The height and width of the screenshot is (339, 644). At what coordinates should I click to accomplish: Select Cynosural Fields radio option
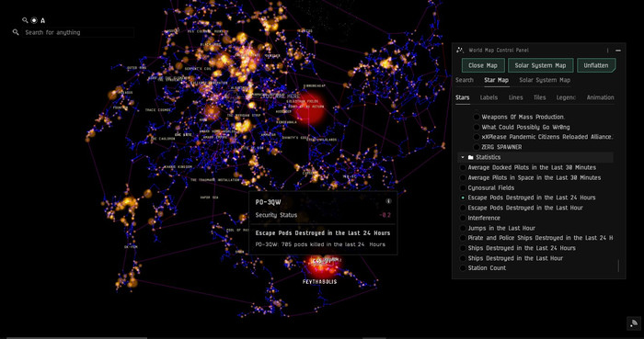pyautogui.click(x=463, y=187)
